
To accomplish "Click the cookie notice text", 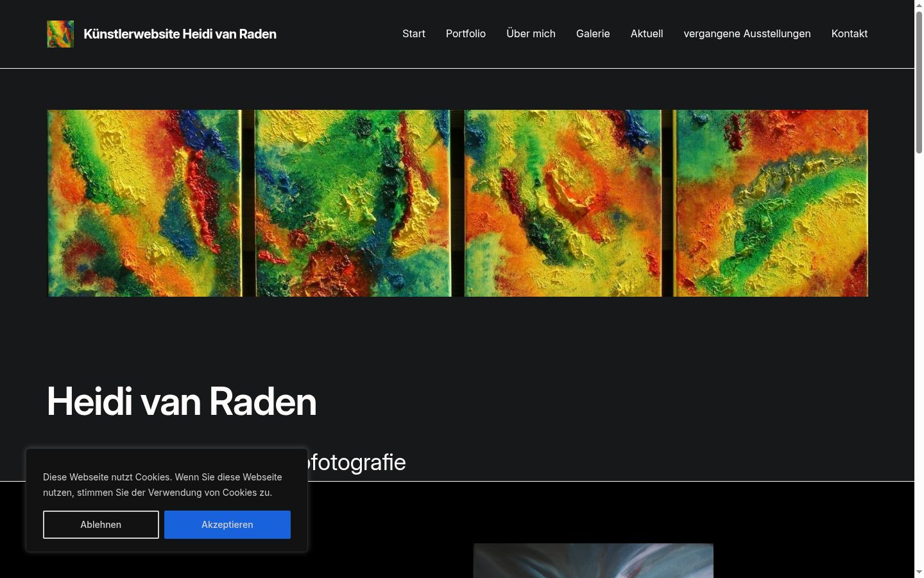I will point(162,485).
